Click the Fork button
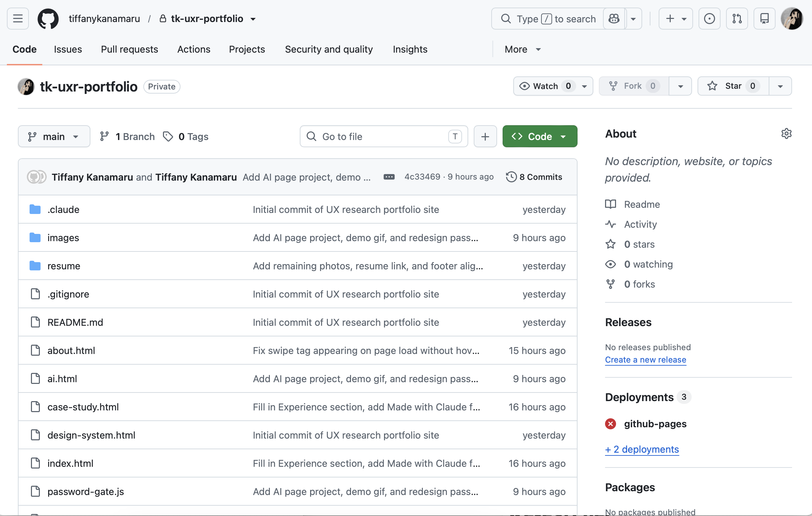The image size is (812, 516). pyautogui.click(x=634, y=86)
